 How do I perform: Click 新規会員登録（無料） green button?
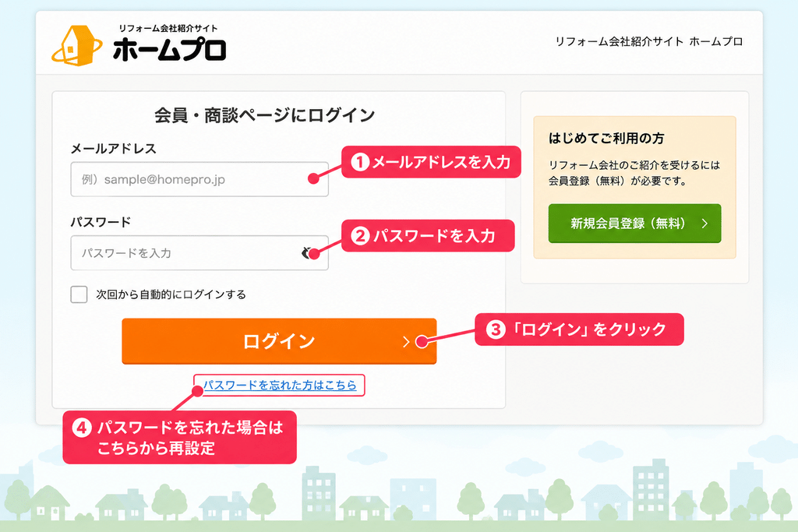[x=634, y=224]
